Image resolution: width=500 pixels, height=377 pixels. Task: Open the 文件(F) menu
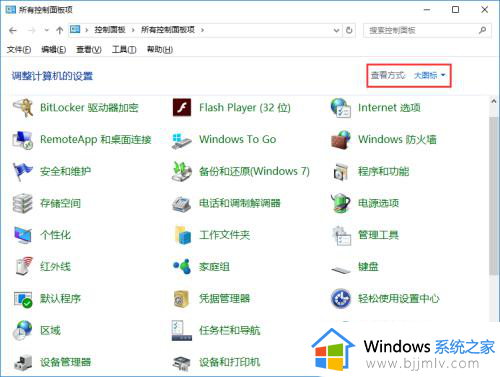click(19, 50)
